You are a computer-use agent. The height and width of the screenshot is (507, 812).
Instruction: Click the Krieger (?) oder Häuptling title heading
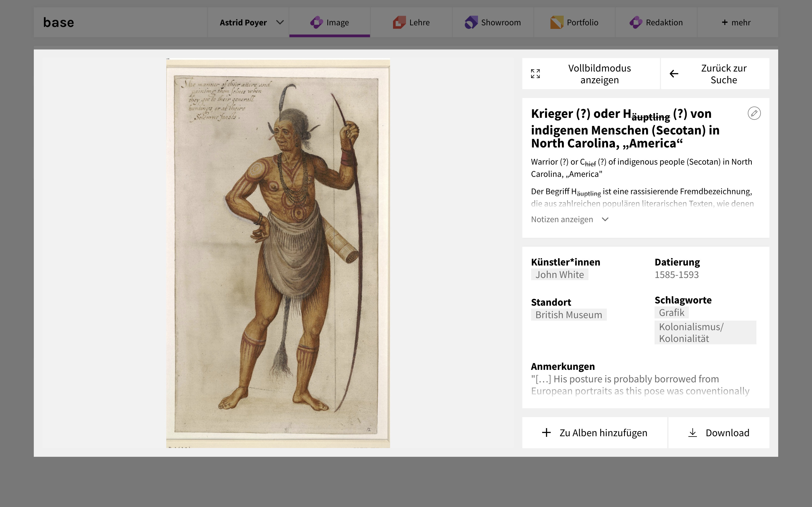tap(626, 128)
